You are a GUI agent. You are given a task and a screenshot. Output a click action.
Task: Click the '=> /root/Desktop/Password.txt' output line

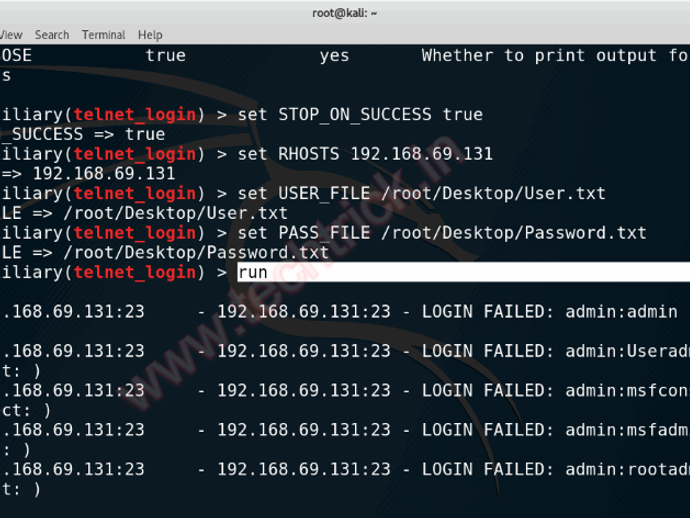pyautogui.click(x=167, y=252)
